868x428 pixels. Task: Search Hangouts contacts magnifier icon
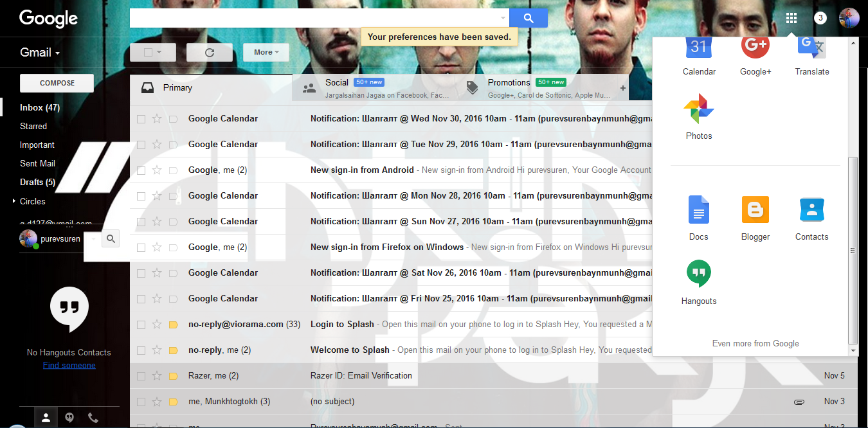[x=111, y=239]
